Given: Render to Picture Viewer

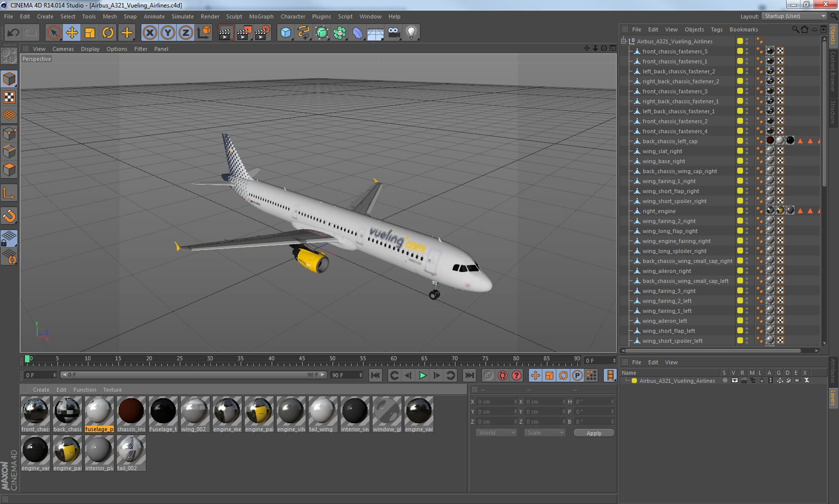Looking at the screenshot, I should [x=244, y=33].
